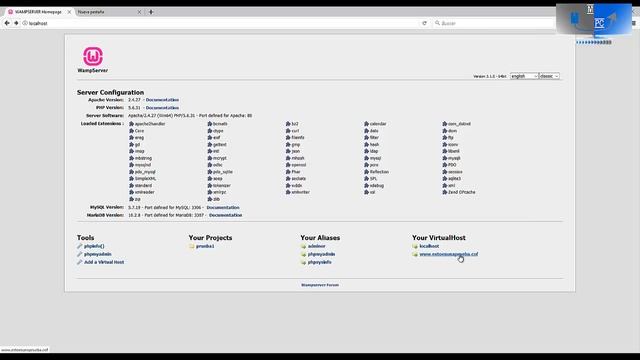Click 'Phar' extension text
This screenshot has width=640, height=360.
[296, 172]
